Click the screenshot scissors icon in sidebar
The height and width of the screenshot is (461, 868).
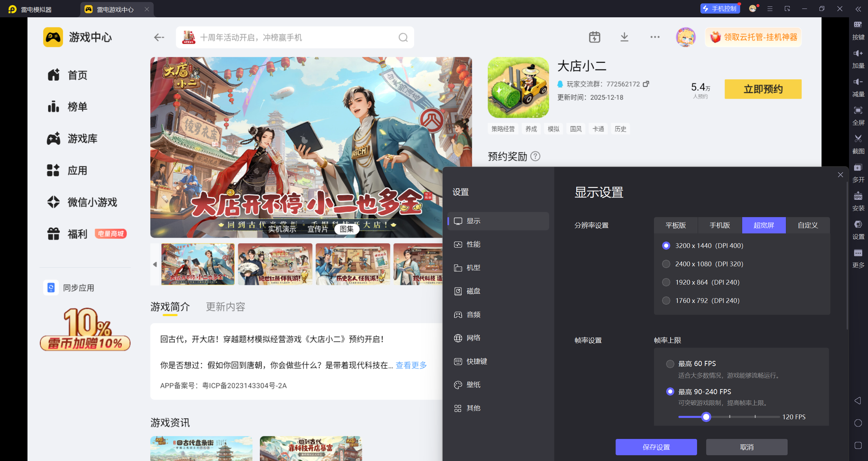[858, 139]
